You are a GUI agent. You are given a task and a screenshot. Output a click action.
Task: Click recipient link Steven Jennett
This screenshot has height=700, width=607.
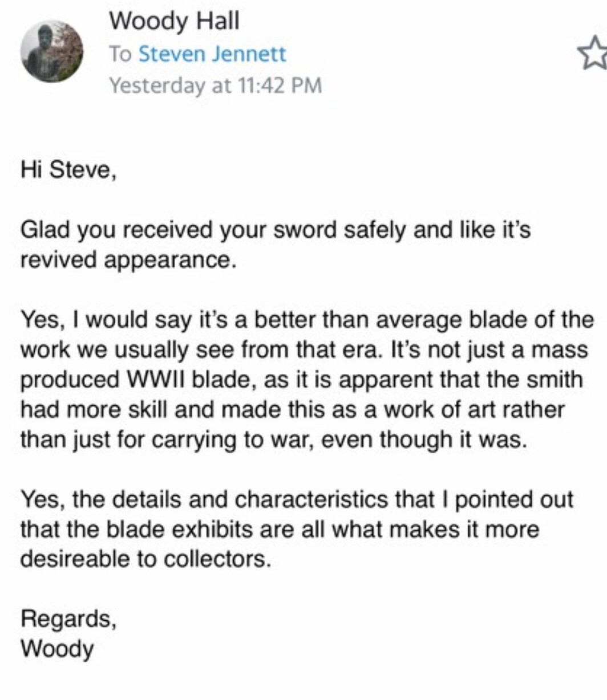tap(212, 54)
